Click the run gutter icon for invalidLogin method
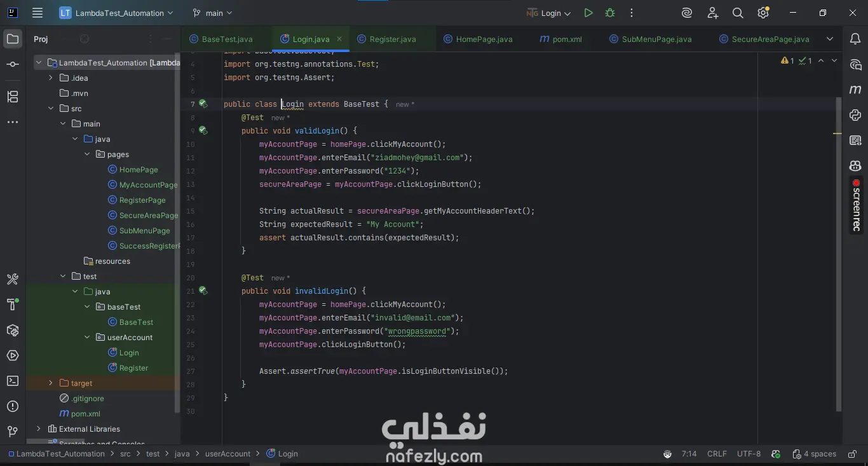 click(x=203, y=291)
